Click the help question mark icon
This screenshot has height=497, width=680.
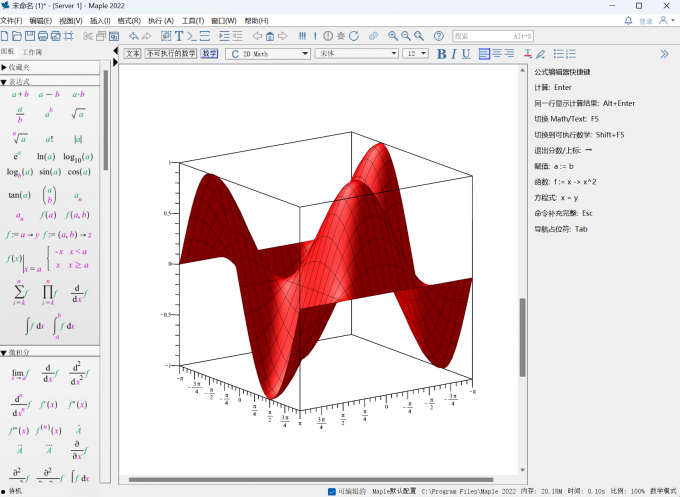(x=438, y=36)
